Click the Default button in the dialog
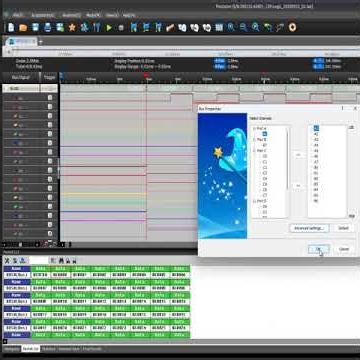 click(x=343, y=228)
